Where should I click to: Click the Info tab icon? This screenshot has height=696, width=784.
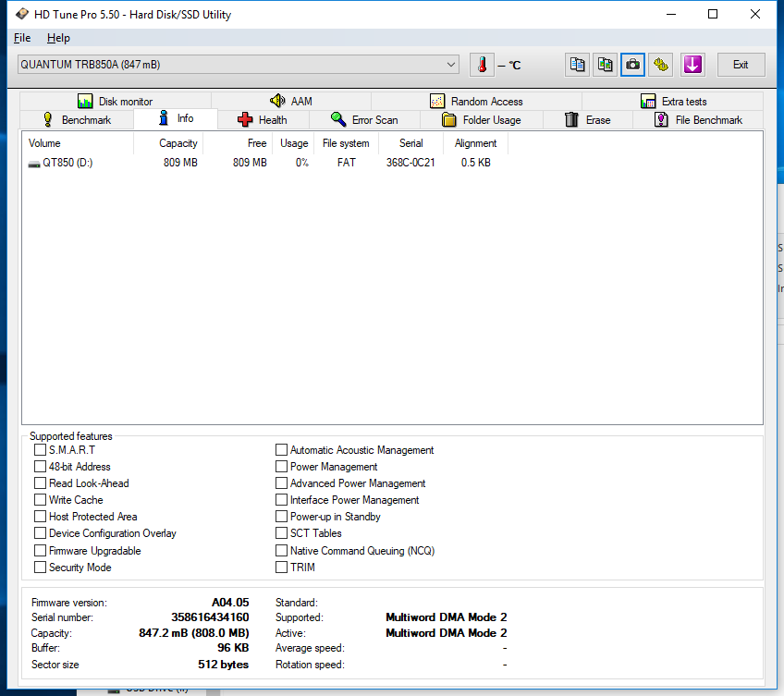tap(164, 118)
